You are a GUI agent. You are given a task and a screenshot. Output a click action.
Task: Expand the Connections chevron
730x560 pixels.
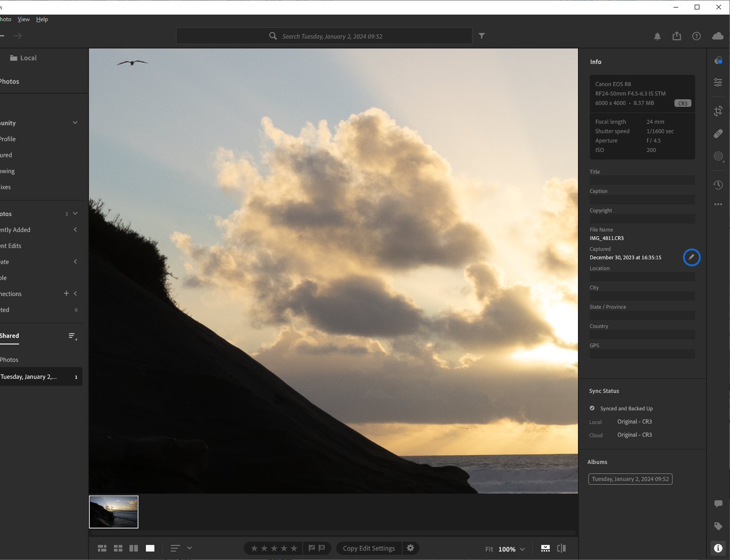[x=75, y=293]
